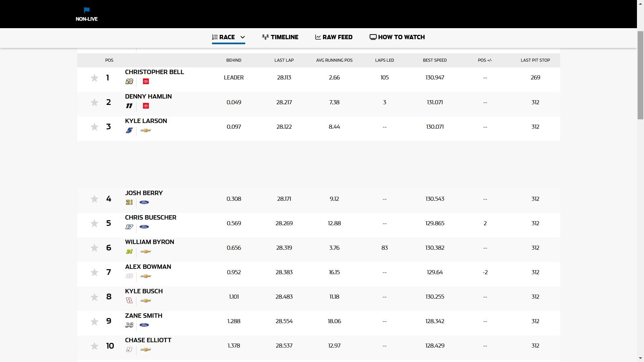The width and height of the screenshot is (644, 362).
Task: Click car number 5 badge
Action: [129, 130]
